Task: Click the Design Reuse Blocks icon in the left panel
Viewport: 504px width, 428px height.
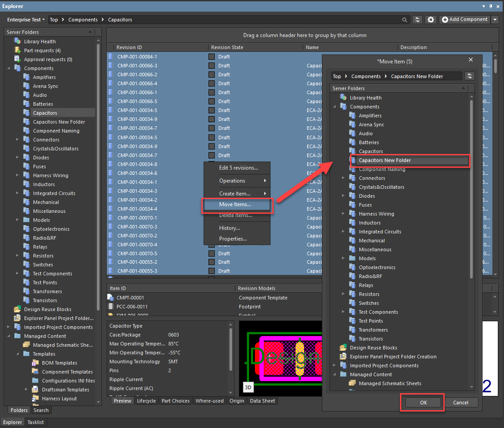Action: (x=17, y=309)
